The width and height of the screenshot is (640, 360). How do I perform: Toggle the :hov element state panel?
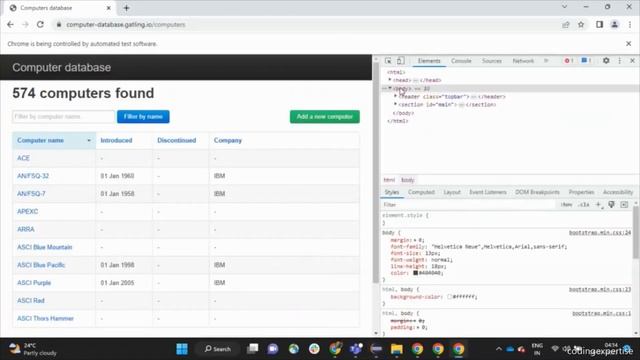coord(566,204)
